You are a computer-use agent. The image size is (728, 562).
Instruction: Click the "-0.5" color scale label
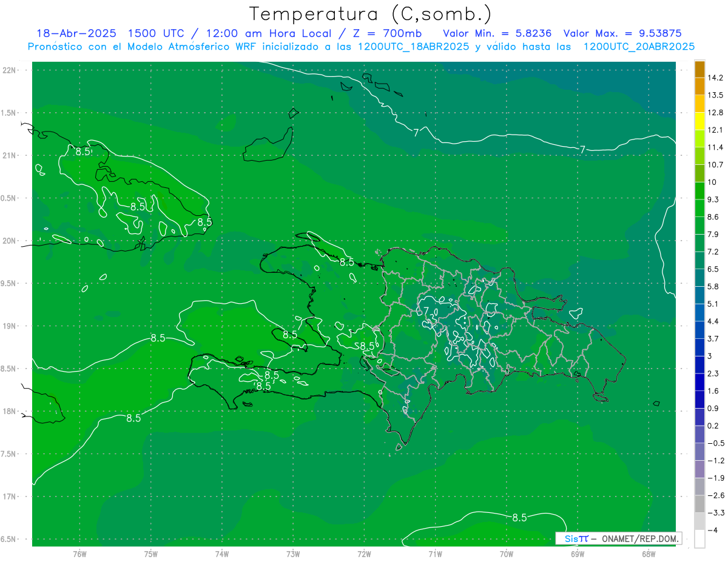(716, 443)
